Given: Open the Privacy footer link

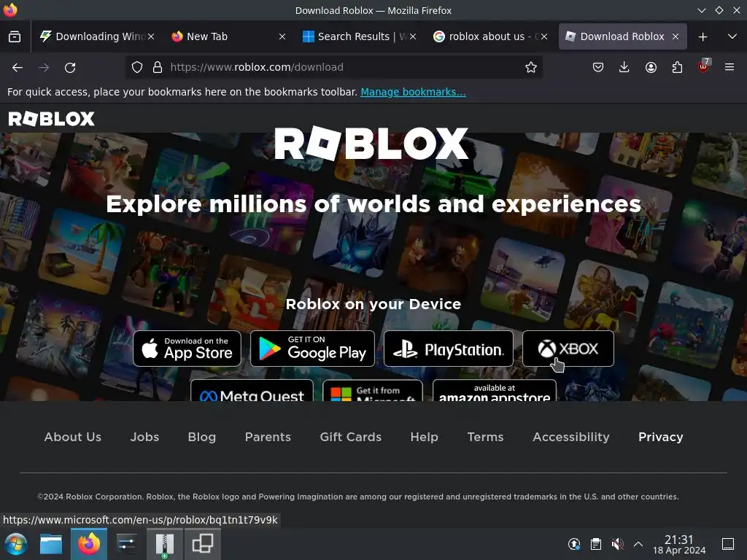Looking at the screenshot, I should [x=661, y=437].
